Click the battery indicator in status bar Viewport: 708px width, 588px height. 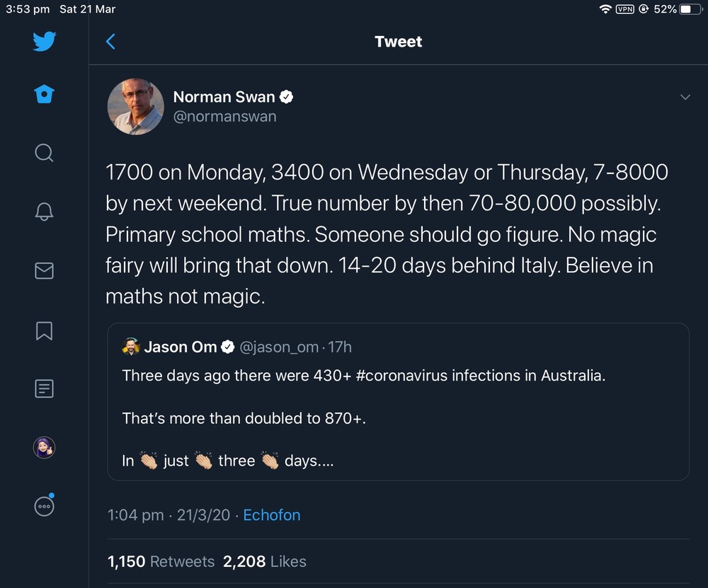(690, 9)
